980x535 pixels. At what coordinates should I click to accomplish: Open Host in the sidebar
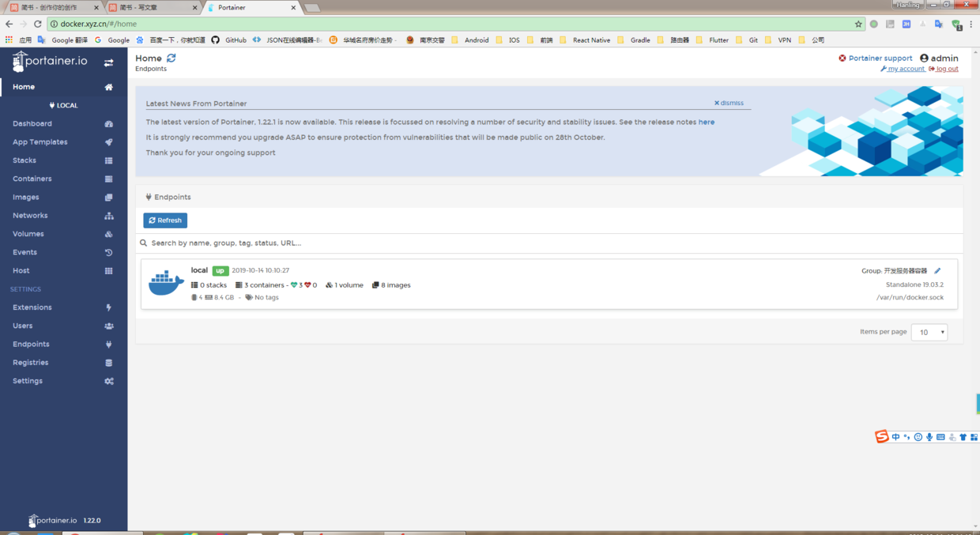click(63, 270)
